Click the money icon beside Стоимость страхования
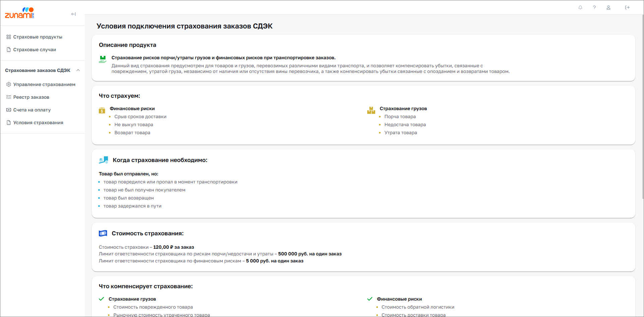This screenshot has height=317, width=644. click(x=103, y=233)
